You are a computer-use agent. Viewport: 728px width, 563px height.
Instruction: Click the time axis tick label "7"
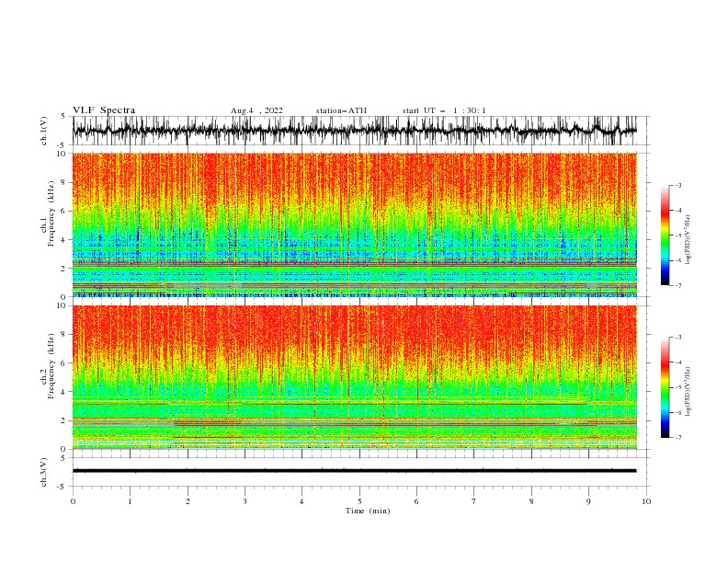click(474, 501)
